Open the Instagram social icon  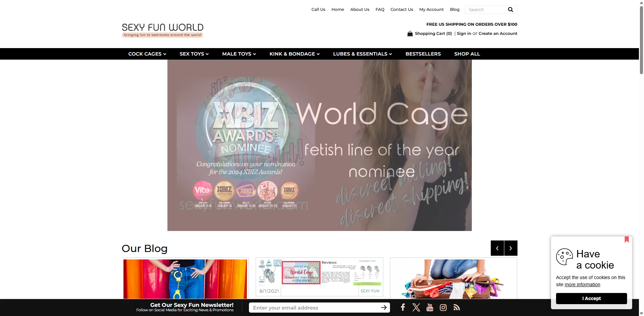click(443, 307)
